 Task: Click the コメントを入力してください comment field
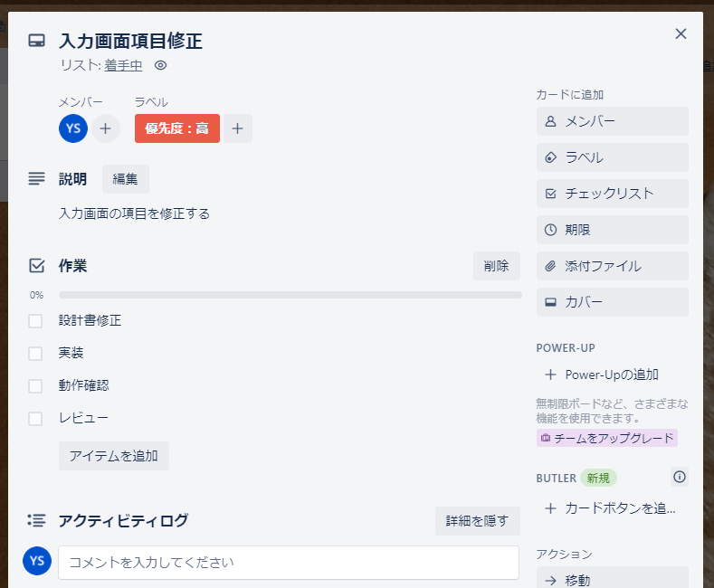coord(289,563)
